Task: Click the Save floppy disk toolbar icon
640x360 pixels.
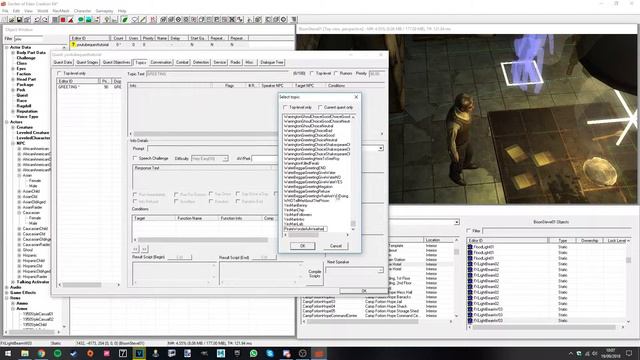Action: 19,20
